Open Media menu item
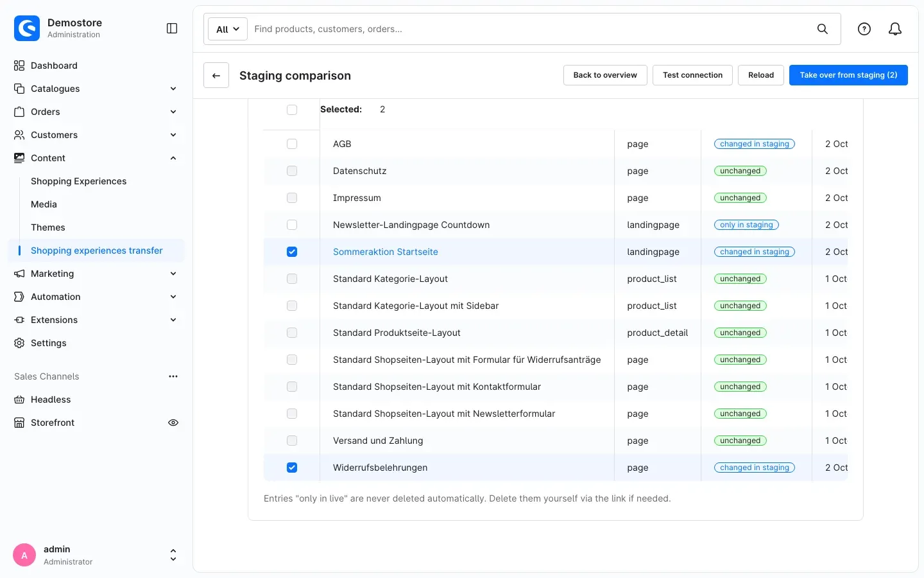This screenshot has width=924, height=578. (x=44, y=204)
